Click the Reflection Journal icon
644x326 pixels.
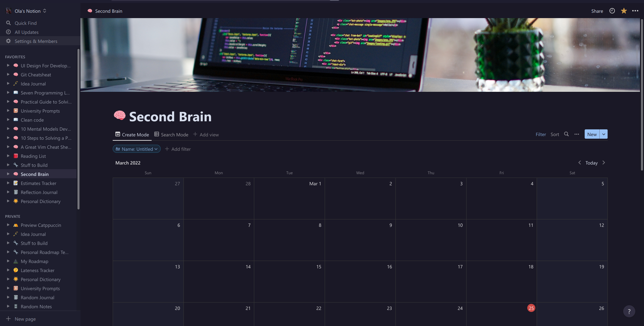(16, 192)
